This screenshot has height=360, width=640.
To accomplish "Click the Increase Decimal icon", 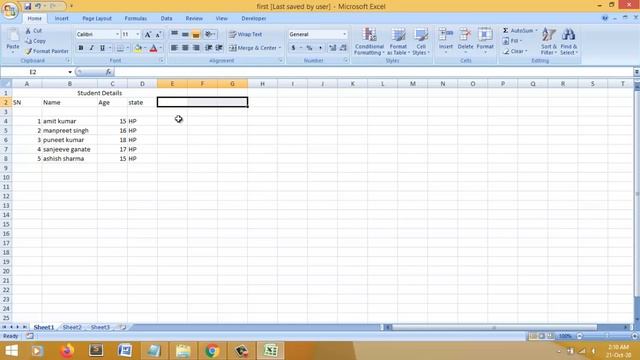I will pos(333,48).
